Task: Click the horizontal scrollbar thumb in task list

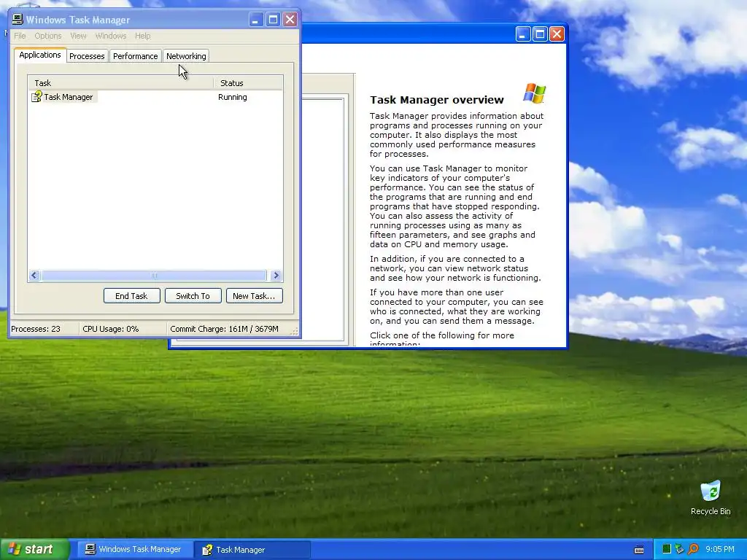Action: (153, 275)
